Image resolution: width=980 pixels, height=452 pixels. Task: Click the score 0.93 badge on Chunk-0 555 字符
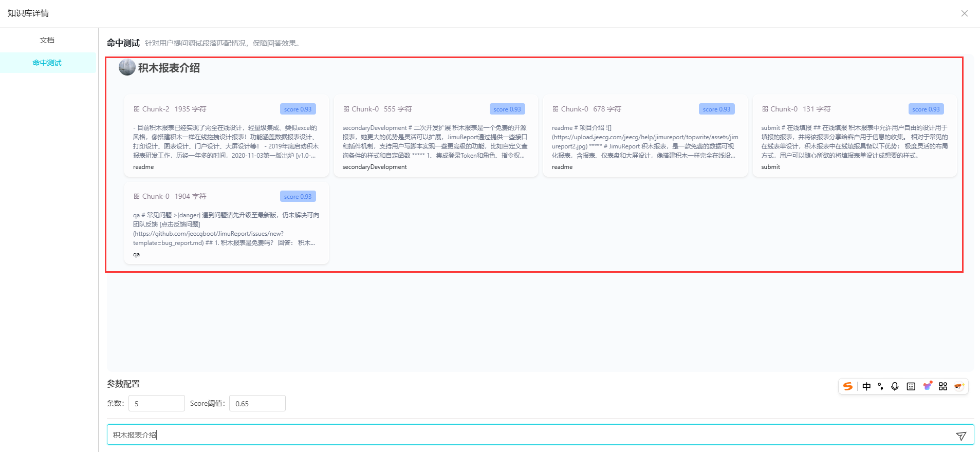point(507,109)
